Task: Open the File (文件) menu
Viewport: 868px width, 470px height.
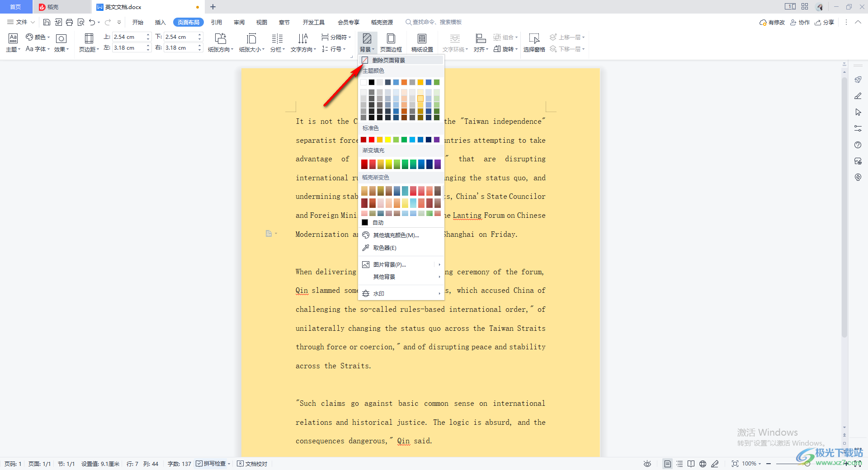Action: coord(21,22)
